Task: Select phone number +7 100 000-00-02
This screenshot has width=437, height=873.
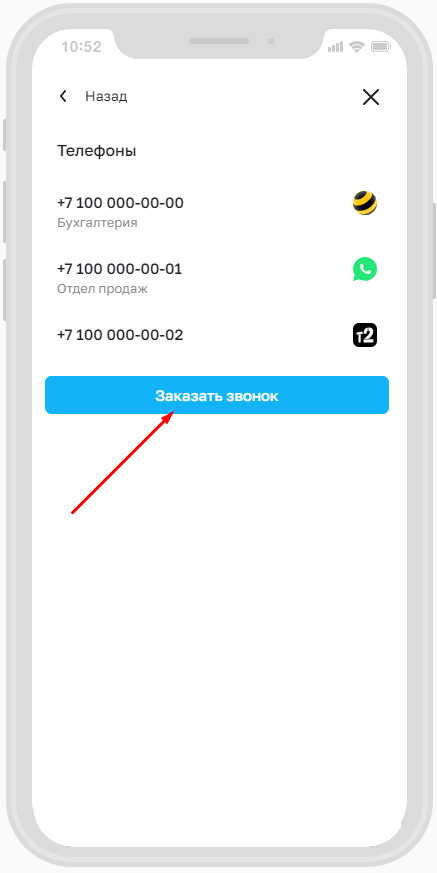Action: (x=120, y=335)
